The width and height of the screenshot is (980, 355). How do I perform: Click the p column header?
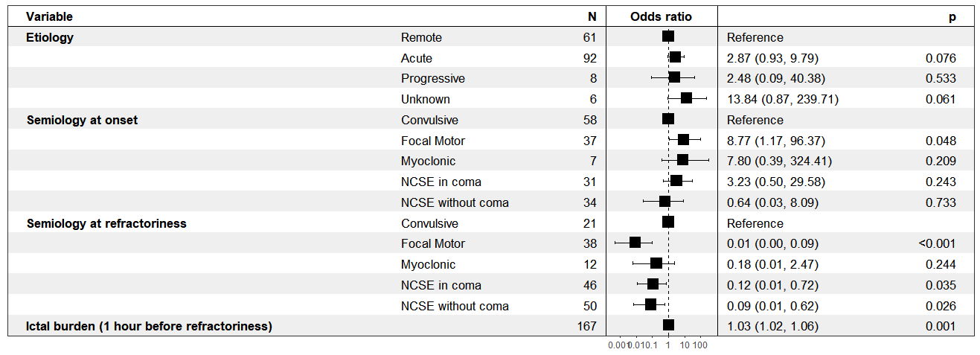tap(952, 16)
